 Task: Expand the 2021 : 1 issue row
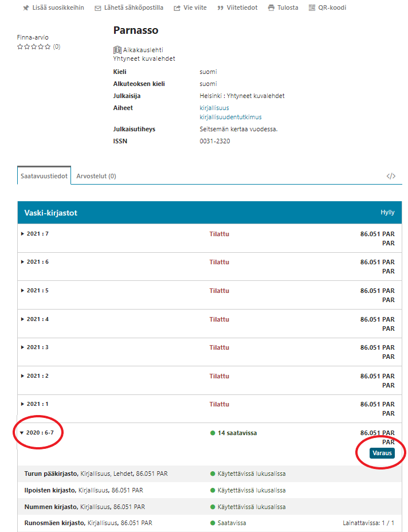point(23,404)
